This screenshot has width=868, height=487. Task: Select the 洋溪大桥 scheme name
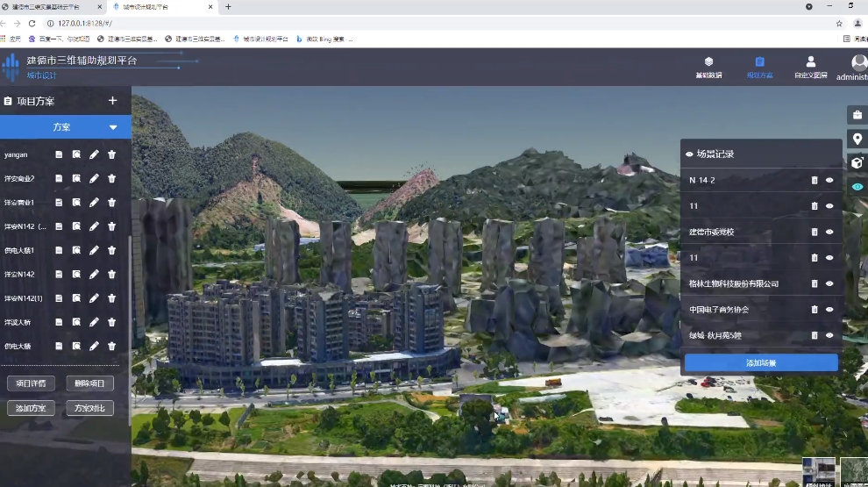[18, 322]
